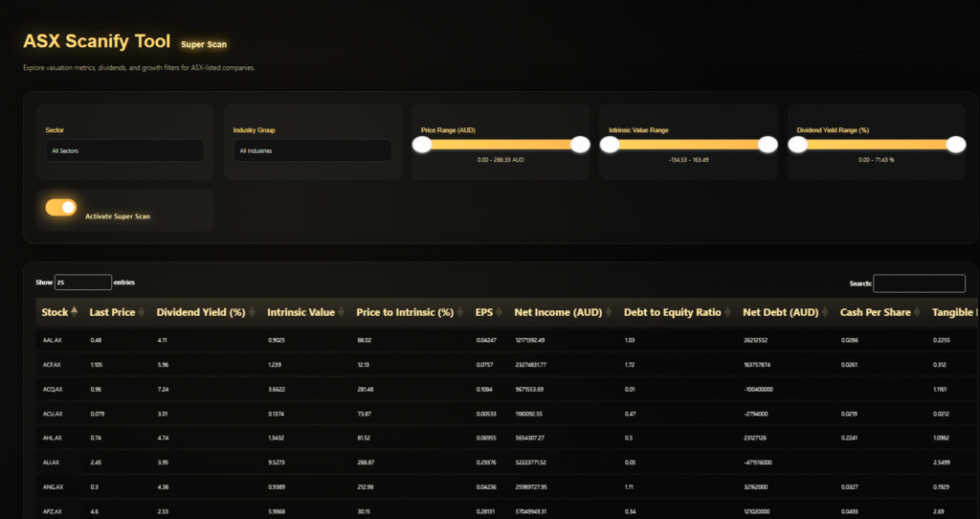Focus the table Search input box
Screen dimensions: 980x519
919,283
